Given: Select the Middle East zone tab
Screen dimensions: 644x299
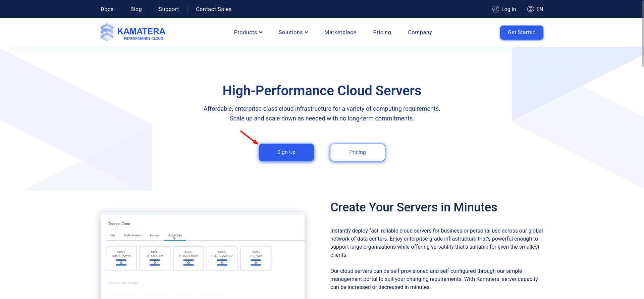Looking at the screenshot, I should pyautogui.click(x=175, y=236).
